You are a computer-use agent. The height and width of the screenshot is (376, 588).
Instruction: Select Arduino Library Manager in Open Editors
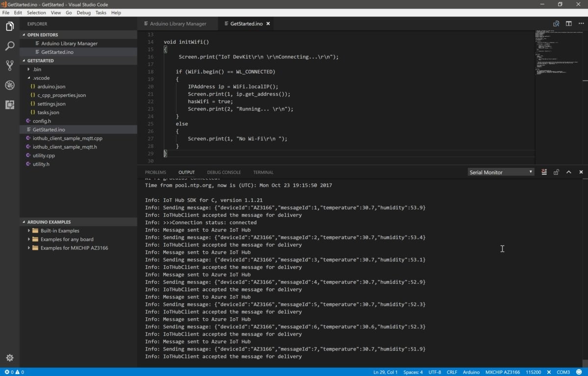click(78, 44)
